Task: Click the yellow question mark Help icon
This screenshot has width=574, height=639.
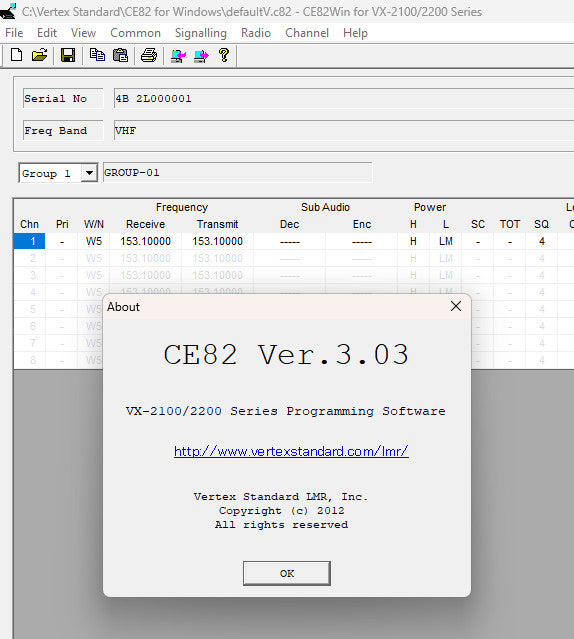Action: pyautogui.click(x=224, y=55)
